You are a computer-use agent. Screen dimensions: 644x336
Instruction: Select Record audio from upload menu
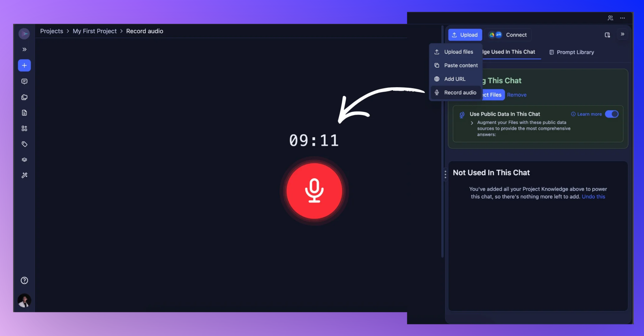[x=460, y=93]
